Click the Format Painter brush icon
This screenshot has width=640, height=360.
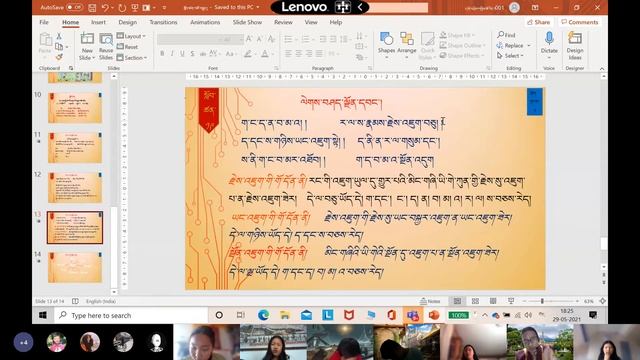point(59,57)
